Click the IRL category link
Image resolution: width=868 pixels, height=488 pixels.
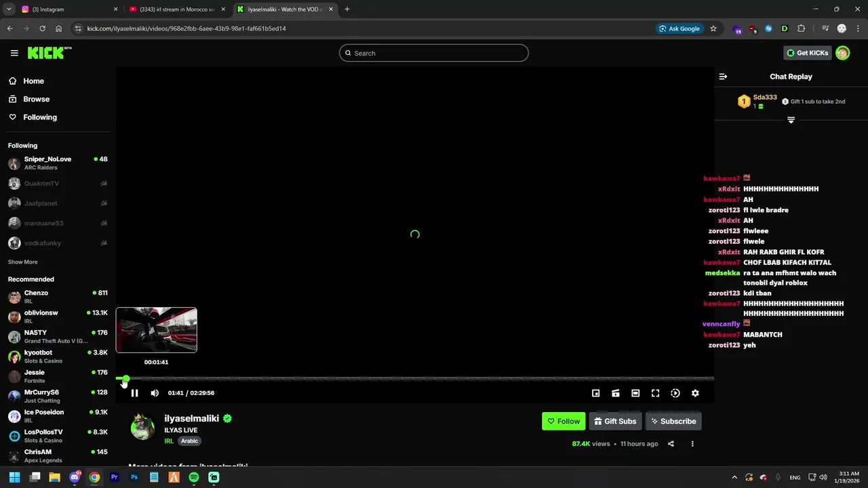click(x=169, y=441)
